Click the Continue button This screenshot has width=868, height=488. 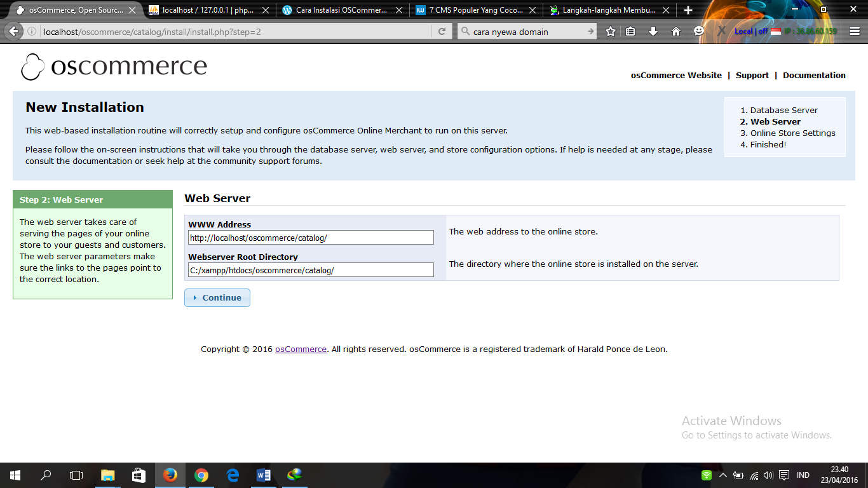click(x=217, y=297)
